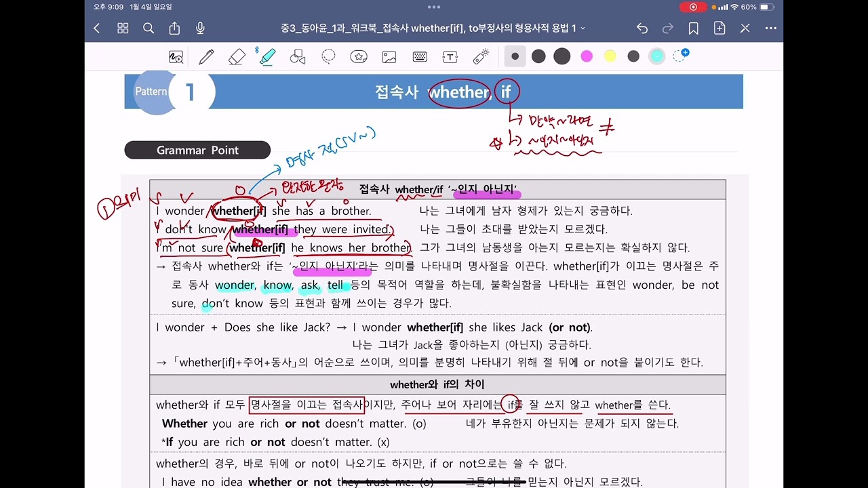Tap the Wi-Fi status icon
868x488 pixels.
pyautogui.click(x=734, y=7)
